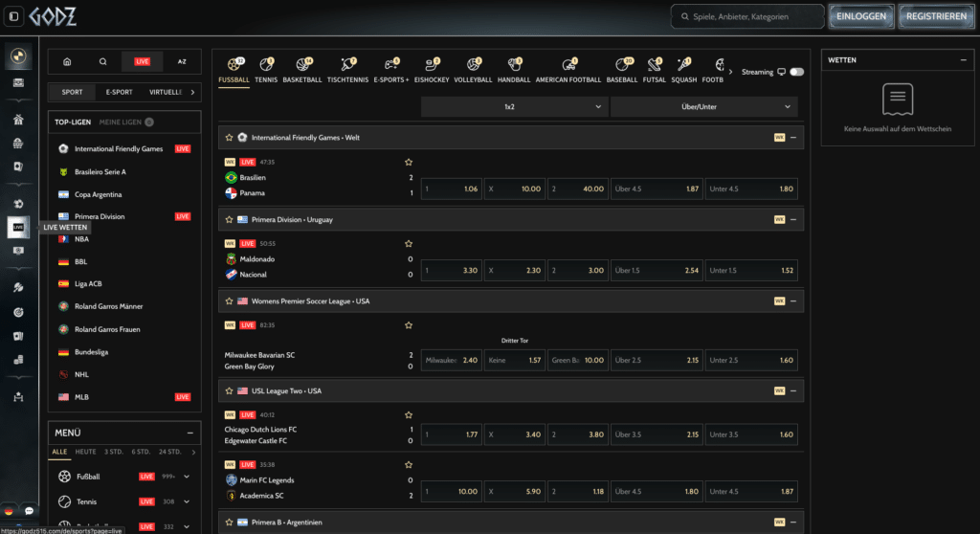Click the WK icon in Primera Division Uruguay header
Image resolution: width=980 pixels, height=534 pixels.
[779, 219]
